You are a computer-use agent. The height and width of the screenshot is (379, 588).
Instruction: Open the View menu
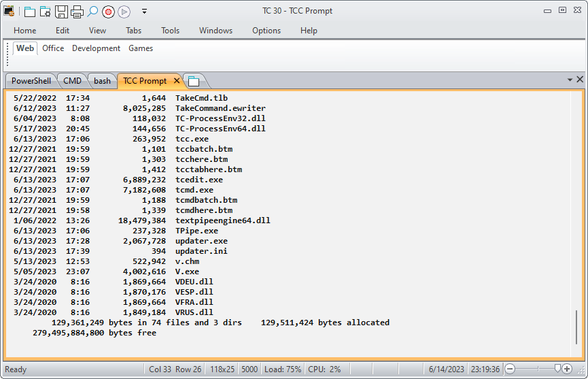click(97, 31)
